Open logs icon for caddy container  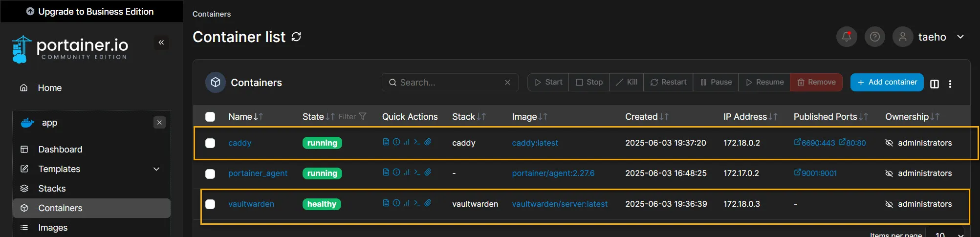click(386, 142)
